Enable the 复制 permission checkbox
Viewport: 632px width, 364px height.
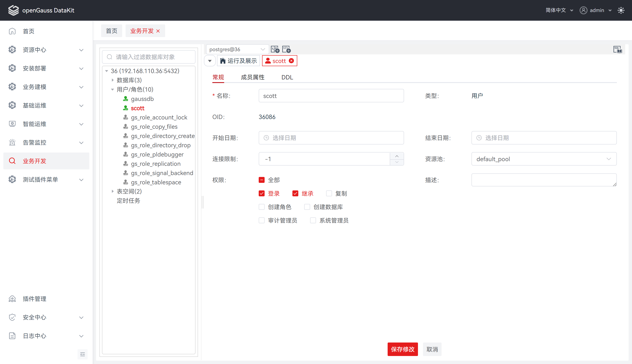click(329, 194)
